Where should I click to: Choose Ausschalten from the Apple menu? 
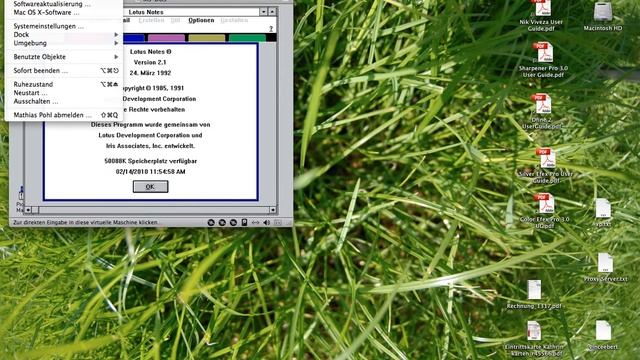point(64,101)
